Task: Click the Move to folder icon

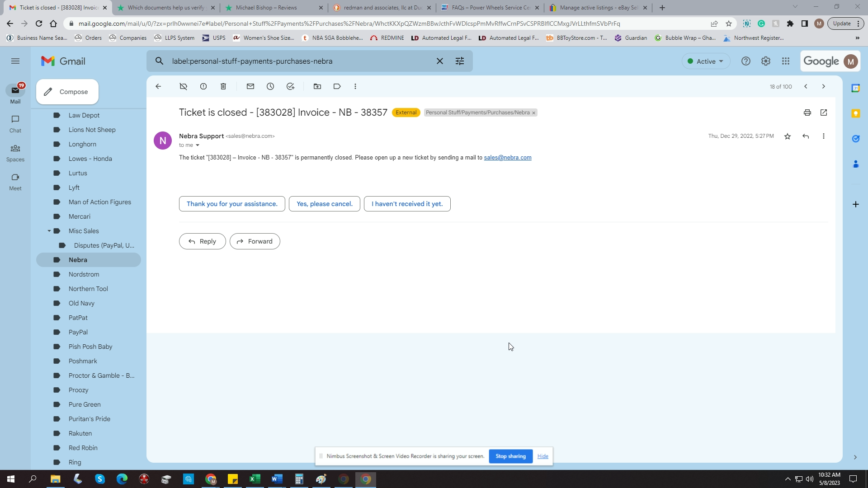Action: (x=317, y=86)
